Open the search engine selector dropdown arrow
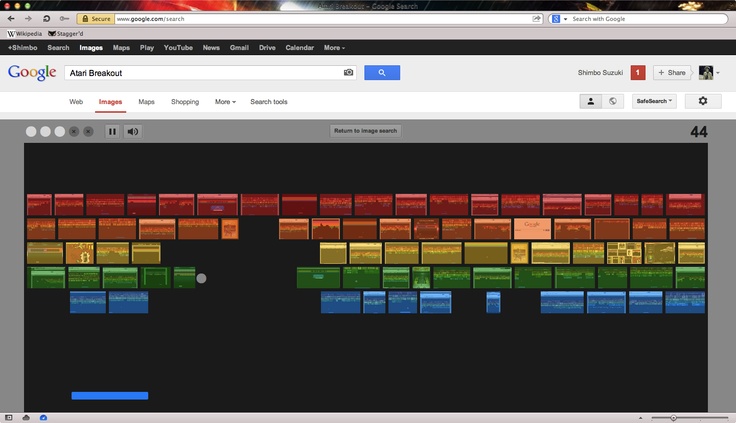736x423 pixels. [565, 19]
